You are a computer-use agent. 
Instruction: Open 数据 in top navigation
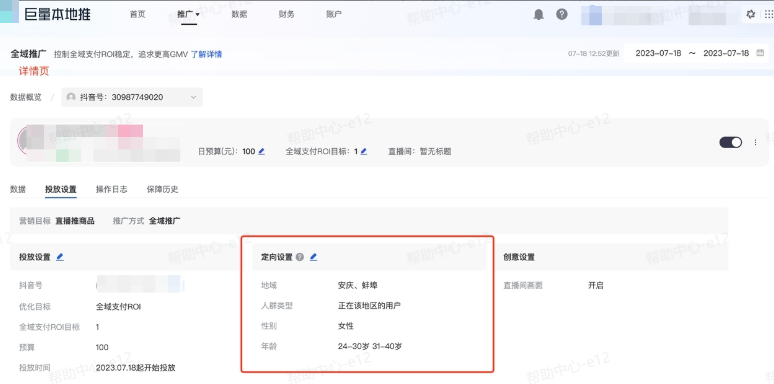(239, 14)
